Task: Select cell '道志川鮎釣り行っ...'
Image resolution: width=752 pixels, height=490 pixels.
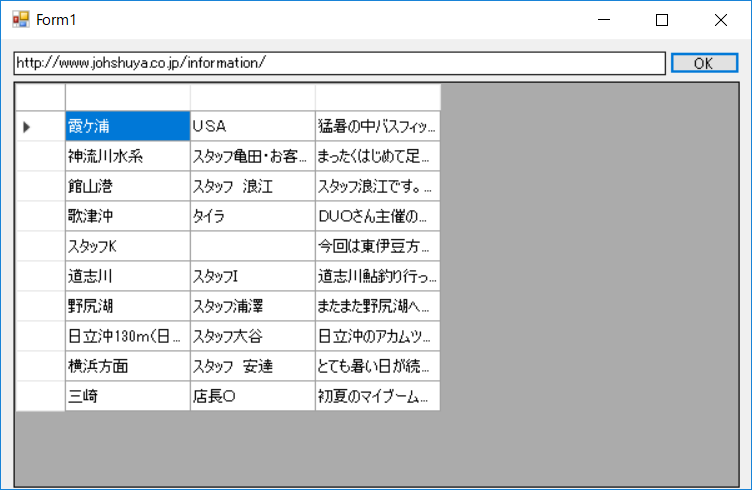Action: (x=378, y=276)
